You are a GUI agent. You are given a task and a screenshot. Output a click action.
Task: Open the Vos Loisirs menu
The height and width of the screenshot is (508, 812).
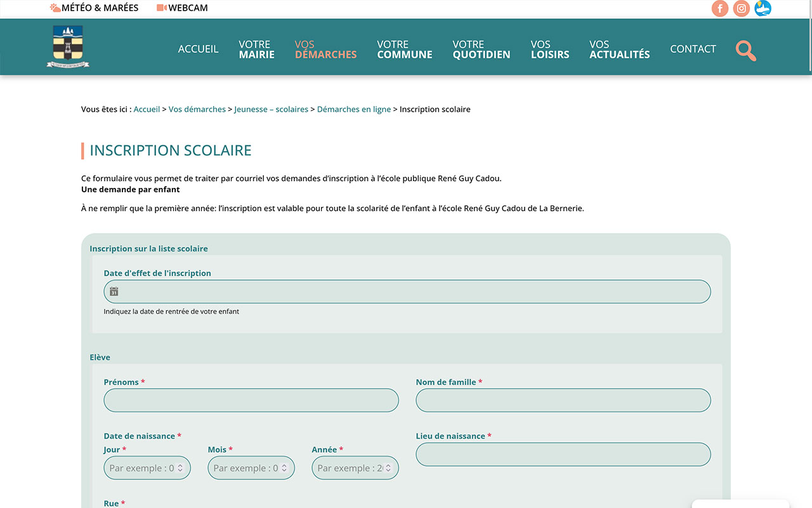point(550,50)
